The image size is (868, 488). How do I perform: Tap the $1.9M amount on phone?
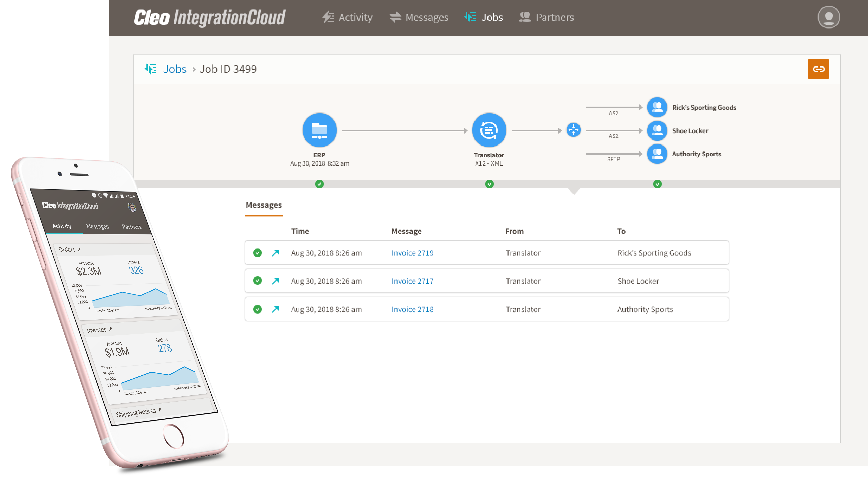pos(117,352)
